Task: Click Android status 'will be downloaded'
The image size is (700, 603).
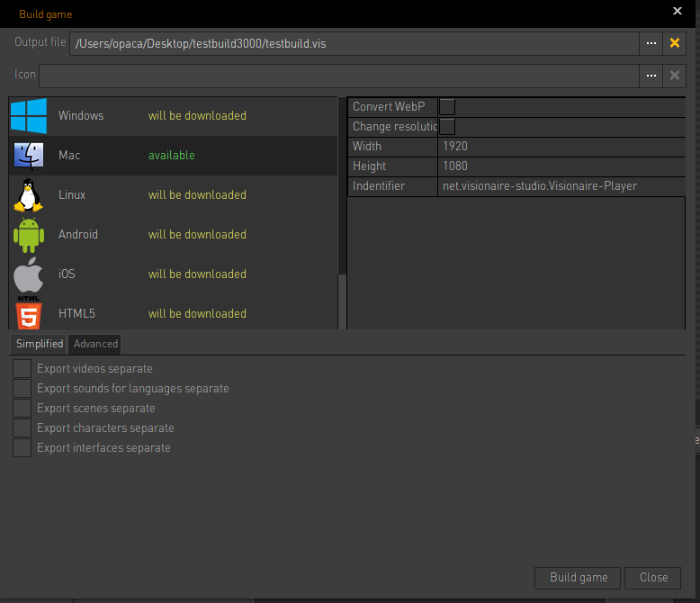Action: [197, 235]
